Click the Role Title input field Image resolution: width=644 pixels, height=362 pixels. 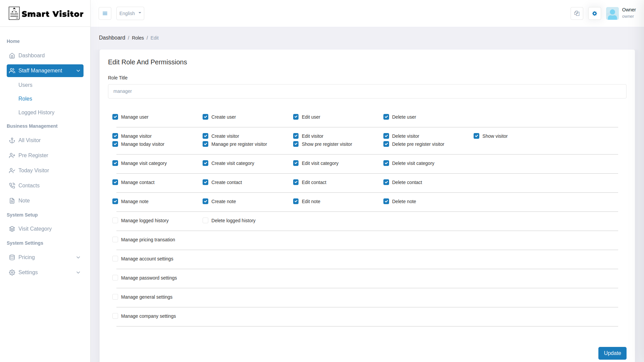coord(367,91)
